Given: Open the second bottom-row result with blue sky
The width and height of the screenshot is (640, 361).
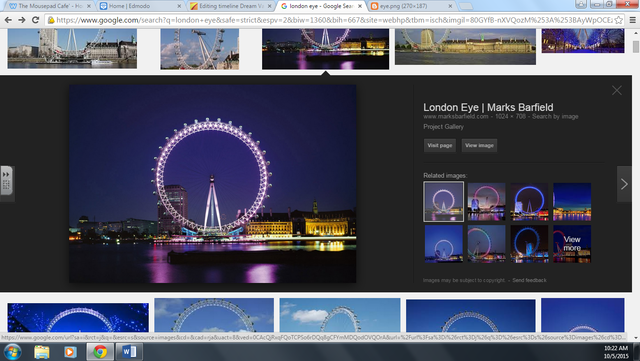Looking at the screenshot, I should coord(214,315).
